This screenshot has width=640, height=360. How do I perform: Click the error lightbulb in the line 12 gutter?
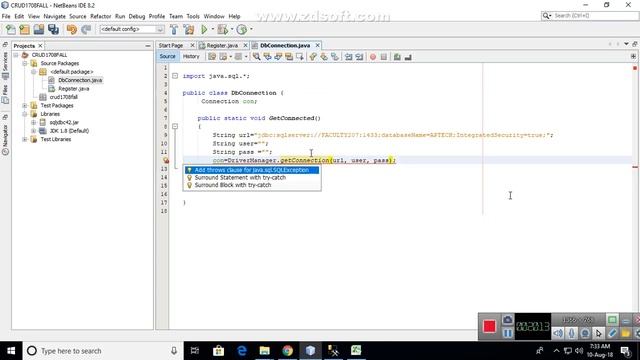click(166, 160)
